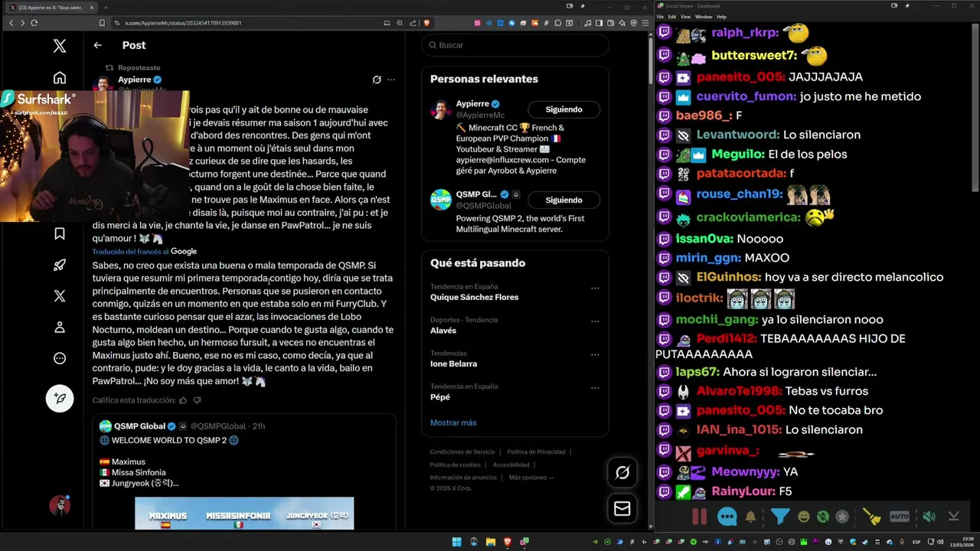Toggle Siguiendo for QSMP Global
Screen dimensions: 980x551
pyautogui.click(x=563, y=200)
